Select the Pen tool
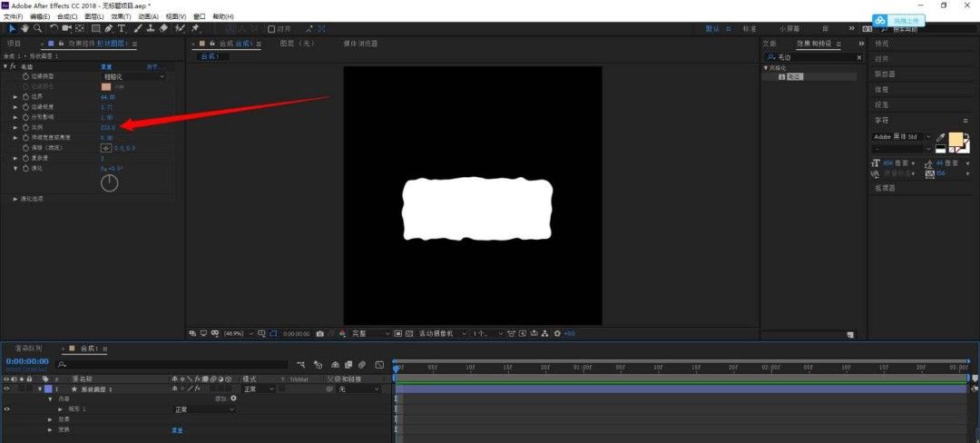The image size is (980, 443). click(x=108, y=29)
